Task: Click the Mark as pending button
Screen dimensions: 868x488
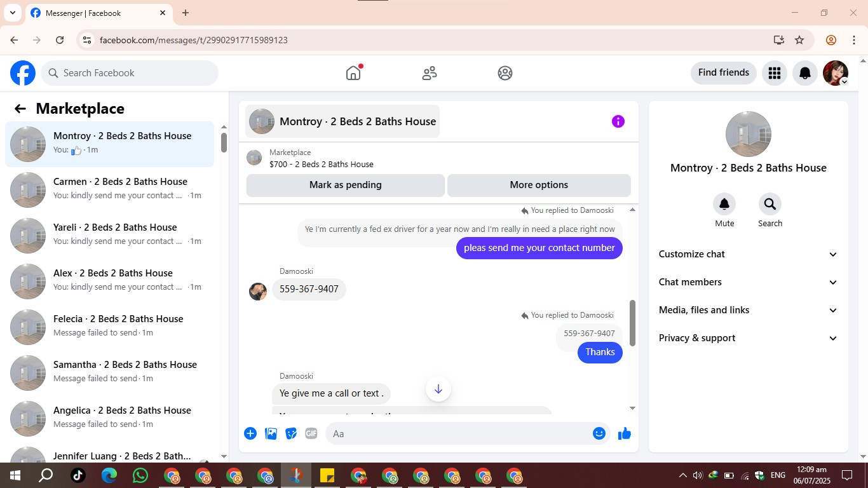Action: click(346, 185)
